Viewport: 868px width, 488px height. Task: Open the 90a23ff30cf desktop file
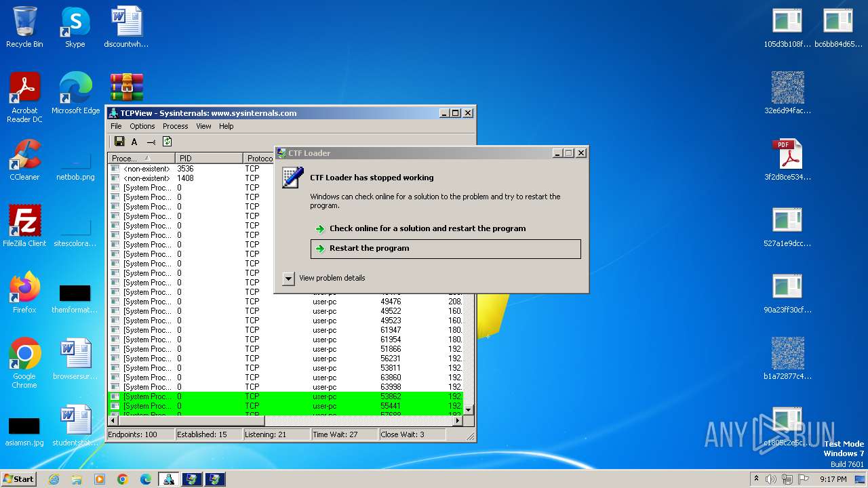[x=787, y=292]
